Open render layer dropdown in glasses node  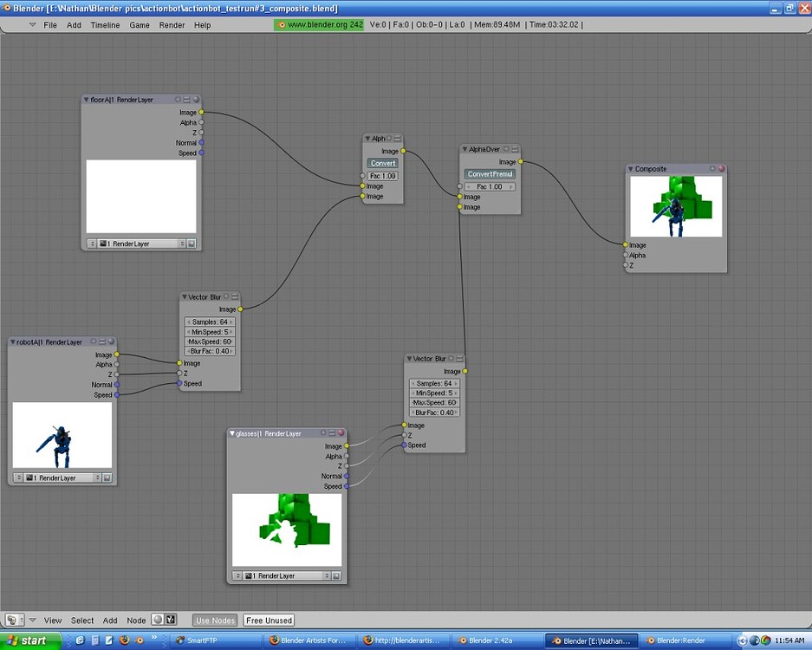(x=287, y=575)
